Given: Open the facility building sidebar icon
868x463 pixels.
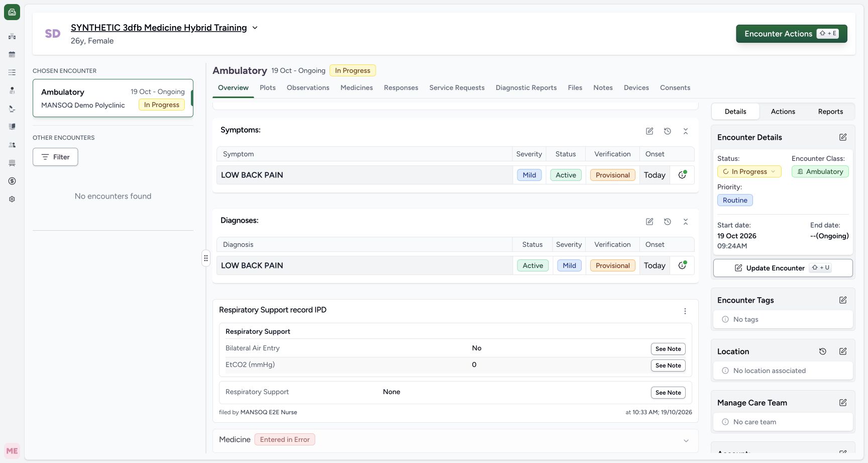Looking at the screenshot, I should (x=12, y=36).
